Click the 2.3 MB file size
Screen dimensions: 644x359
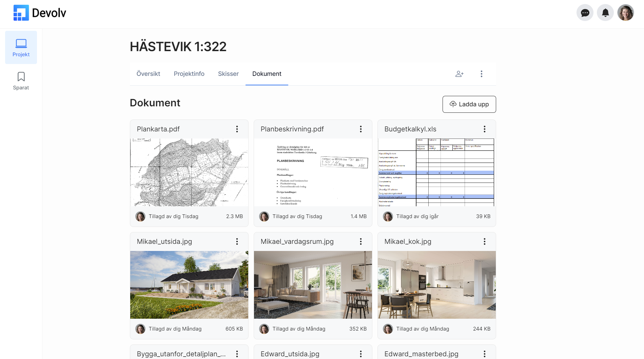click(x=235, y=216)
